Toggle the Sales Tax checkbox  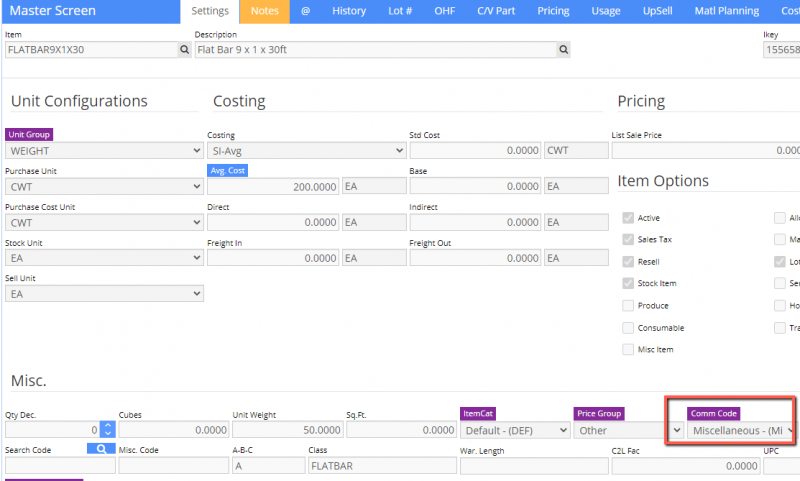tap(628, 239)
